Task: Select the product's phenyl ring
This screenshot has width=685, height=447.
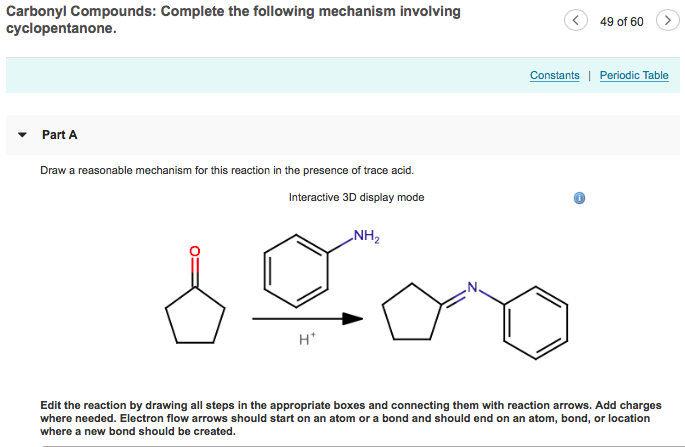Action: point(535,323)
